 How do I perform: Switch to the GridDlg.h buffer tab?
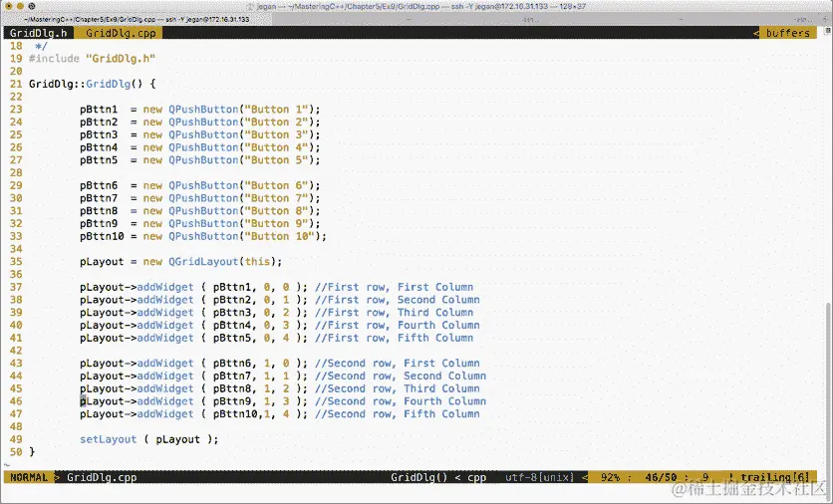point(38,33)
